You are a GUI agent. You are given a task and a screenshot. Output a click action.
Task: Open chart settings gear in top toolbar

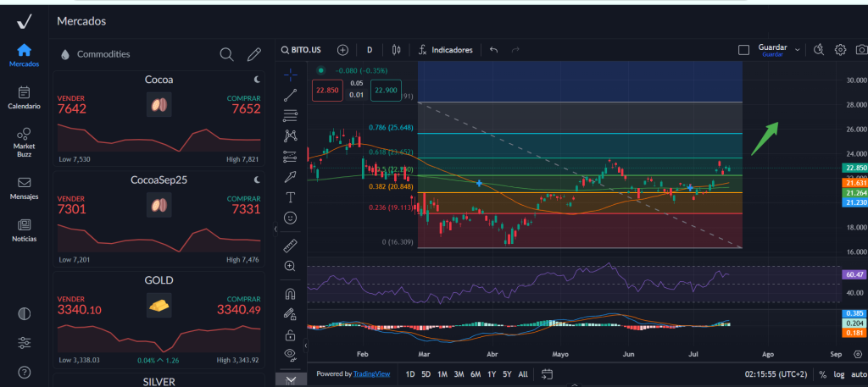click(840, 50)
